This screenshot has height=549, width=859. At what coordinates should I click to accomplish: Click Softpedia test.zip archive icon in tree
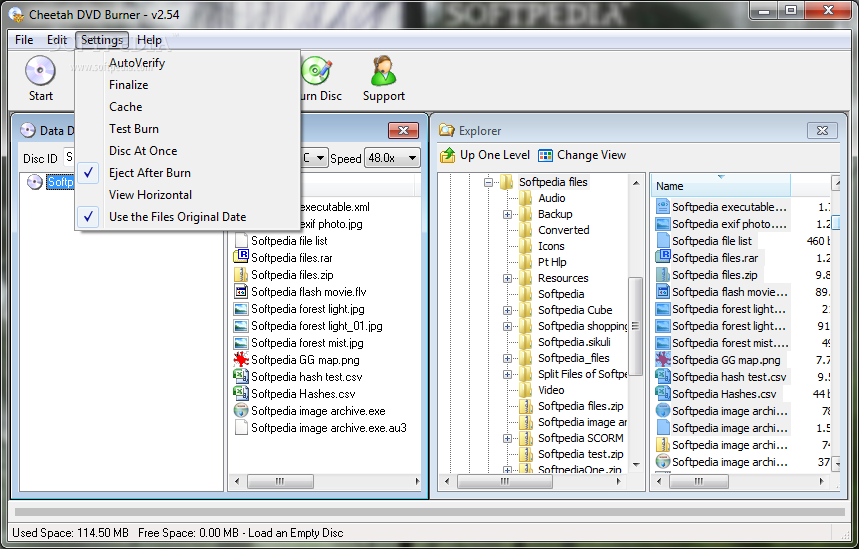pos(526,454)
